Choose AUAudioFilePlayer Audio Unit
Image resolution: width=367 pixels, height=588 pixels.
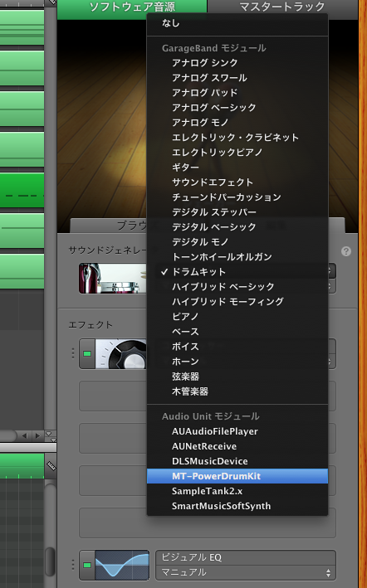(237, 431)
